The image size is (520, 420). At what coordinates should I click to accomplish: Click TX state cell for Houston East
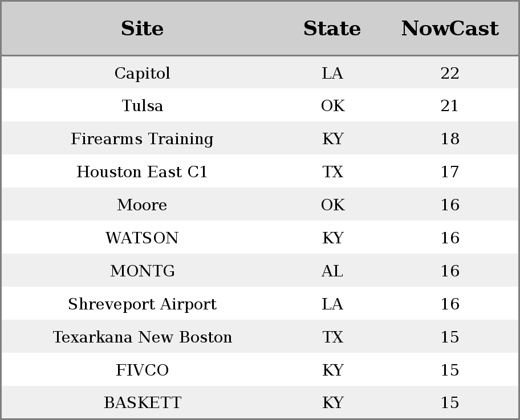[x=332, y=172]
